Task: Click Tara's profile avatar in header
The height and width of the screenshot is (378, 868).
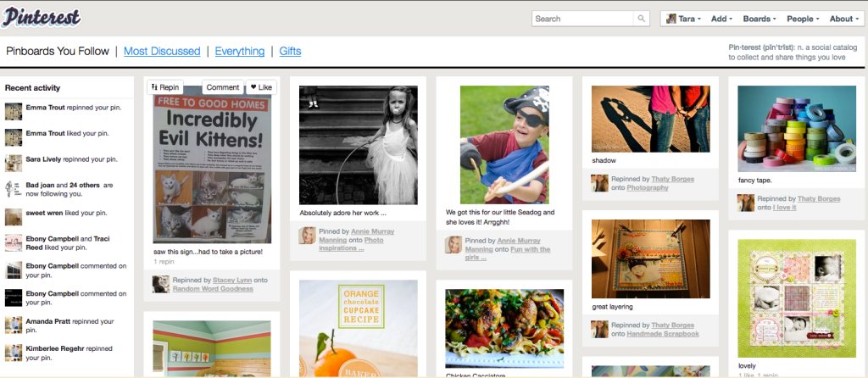Action: pyautogui.click(x=671, y=19)
